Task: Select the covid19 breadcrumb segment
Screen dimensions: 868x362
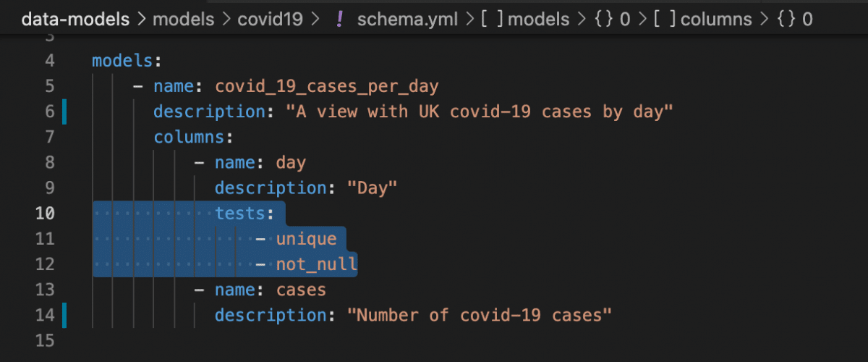Action: pyautogui.click(x=271, y=19)
